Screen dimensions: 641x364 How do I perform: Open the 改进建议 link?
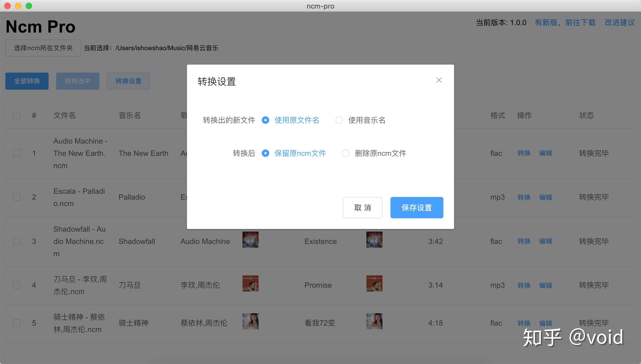click(620, 22)
